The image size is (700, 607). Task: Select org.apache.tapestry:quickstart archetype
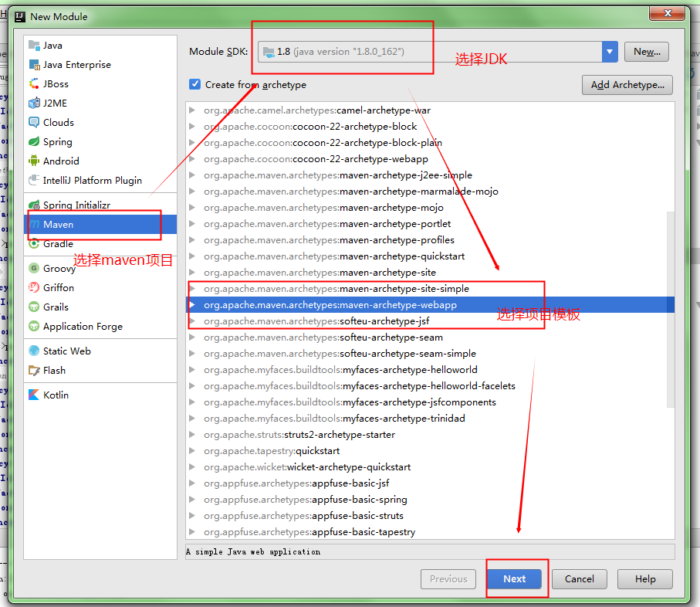431,451
